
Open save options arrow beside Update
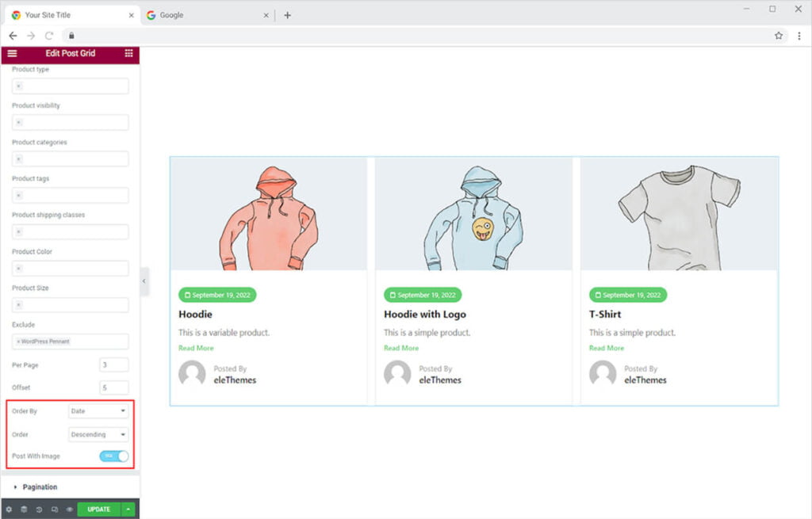128,509
